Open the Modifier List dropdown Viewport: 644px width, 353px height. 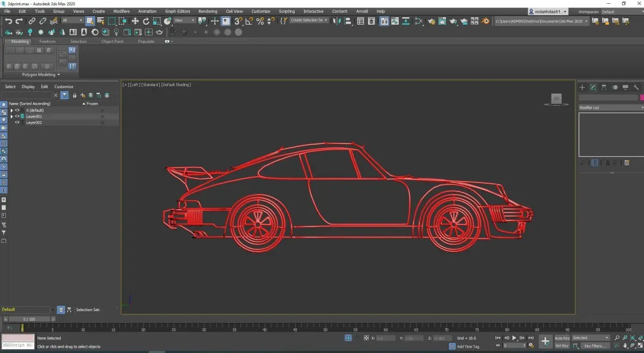[x=611, y=108]
